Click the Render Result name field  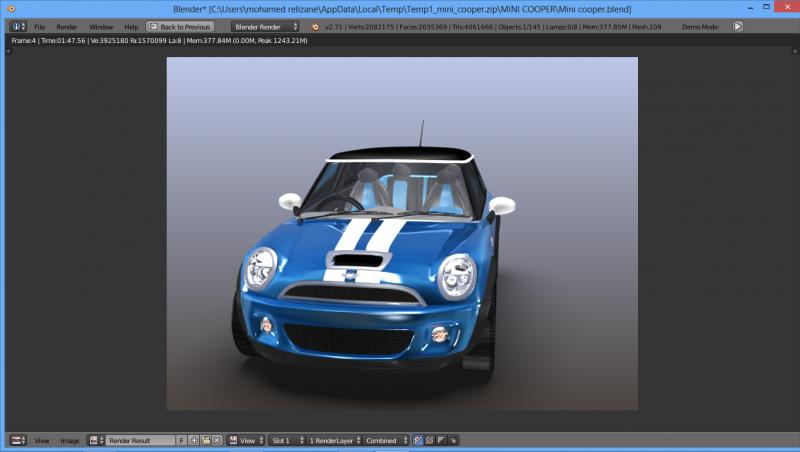tap(140, 440)
